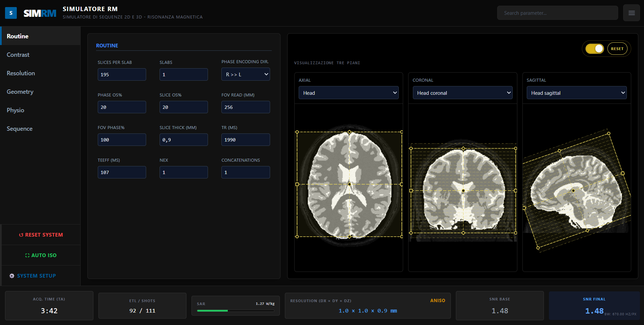The height and width of the screenshot is (325, 644).
Task: Open the hamburger menu icon
Action: (631, 13)
